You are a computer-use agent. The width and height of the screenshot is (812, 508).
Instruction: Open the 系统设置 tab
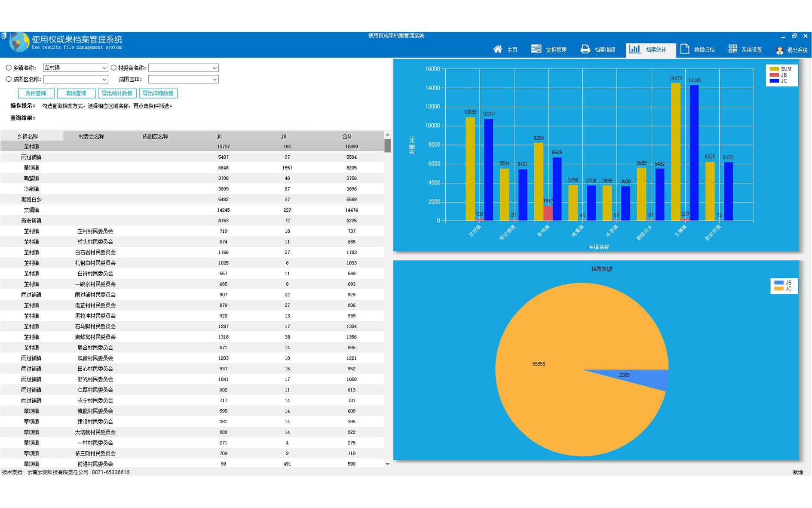click(x=745, y=49)
